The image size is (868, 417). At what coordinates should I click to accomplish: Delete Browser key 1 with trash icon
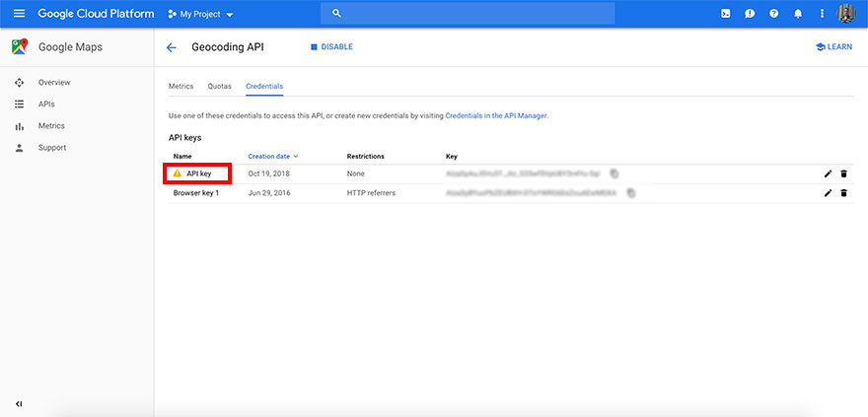point(843,193)
